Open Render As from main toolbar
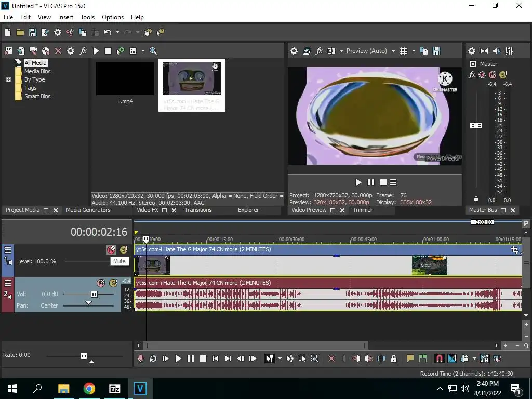This screenshot has height=399, width=532. coord(45,32)
